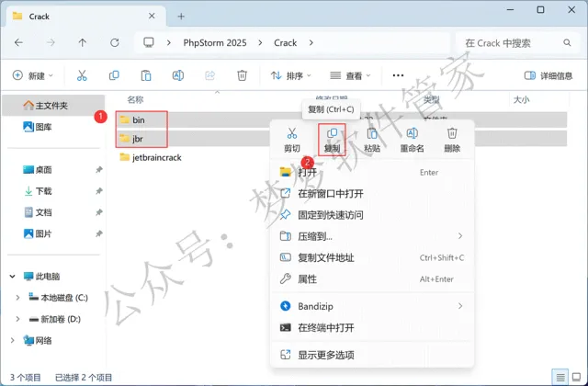Choose 固定到快速访问
This screenshot has width=588, height=386.
point(372,215)
